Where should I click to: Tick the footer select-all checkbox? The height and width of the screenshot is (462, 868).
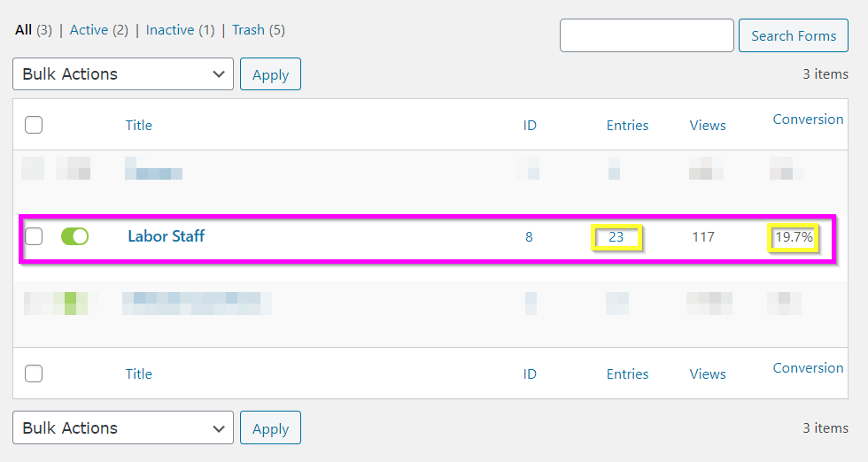coord(34,373)
